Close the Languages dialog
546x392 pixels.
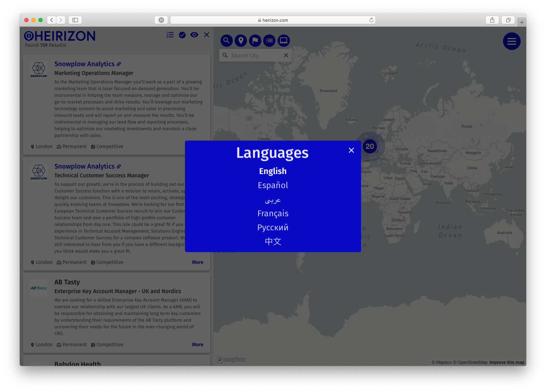pos(351,150)
